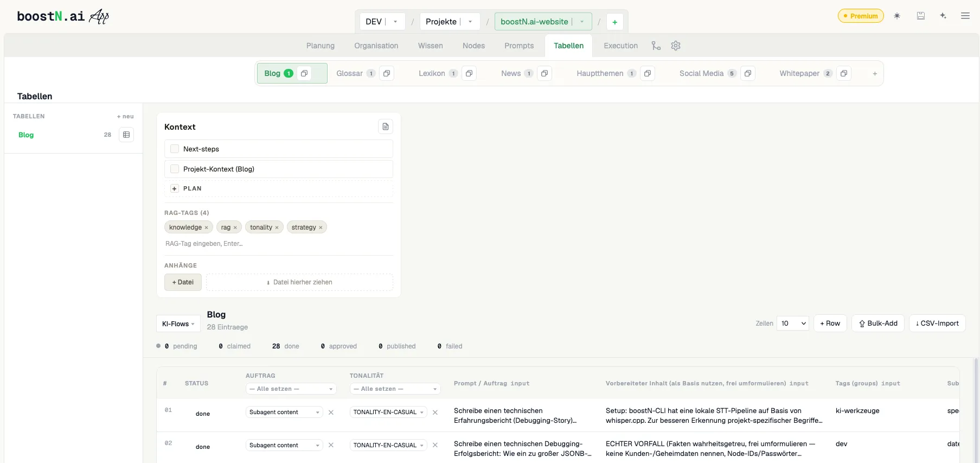The height and width of the screenshot is (463, 980).
Task: Duplicate the Blog table group
Action: [x=304, y=73]
